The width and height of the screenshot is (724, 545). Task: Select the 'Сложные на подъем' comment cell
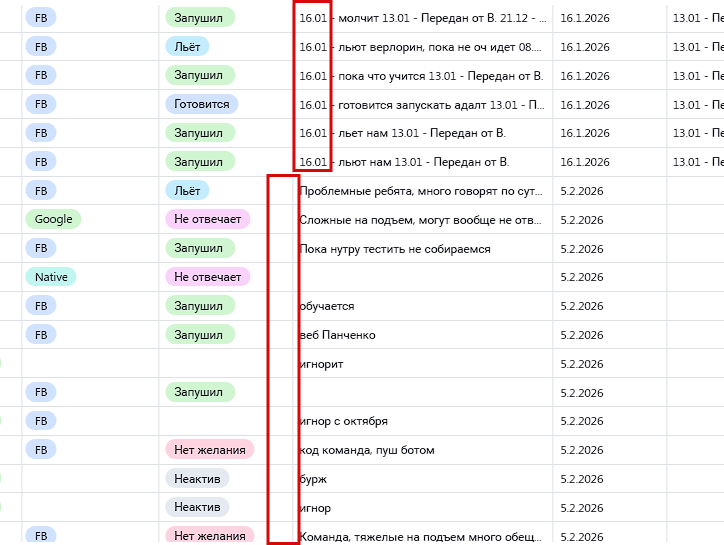(421, 219)
